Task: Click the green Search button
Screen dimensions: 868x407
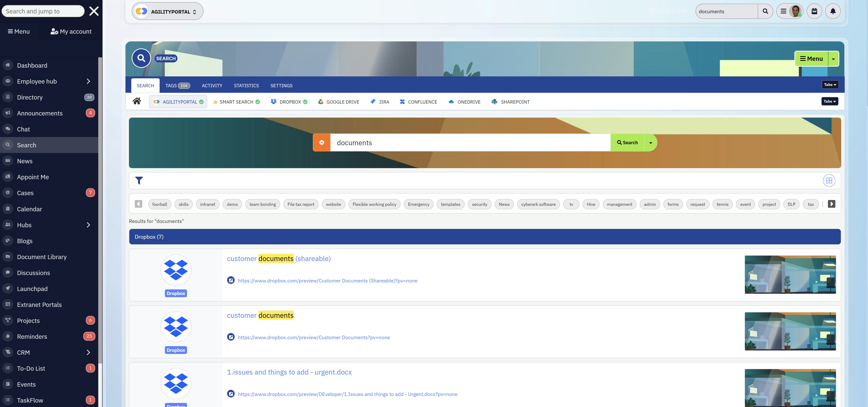Action: 627,143
